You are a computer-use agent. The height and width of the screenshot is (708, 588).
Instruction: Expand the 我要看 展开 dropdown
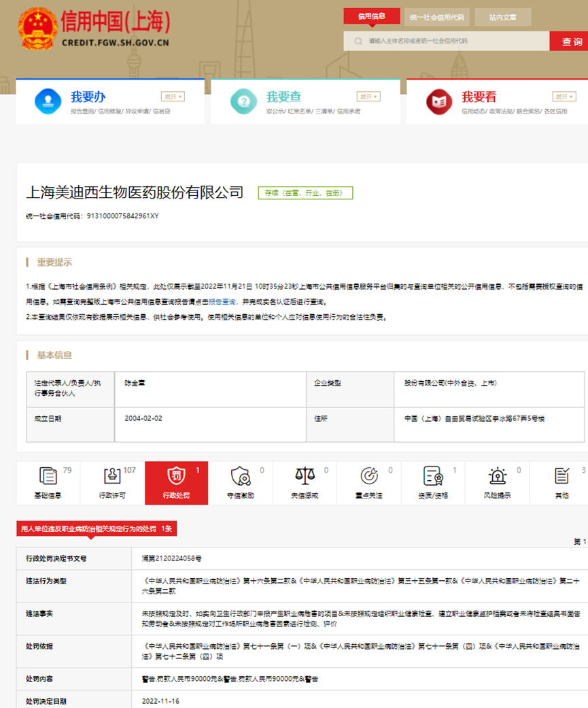coord(564,97)
